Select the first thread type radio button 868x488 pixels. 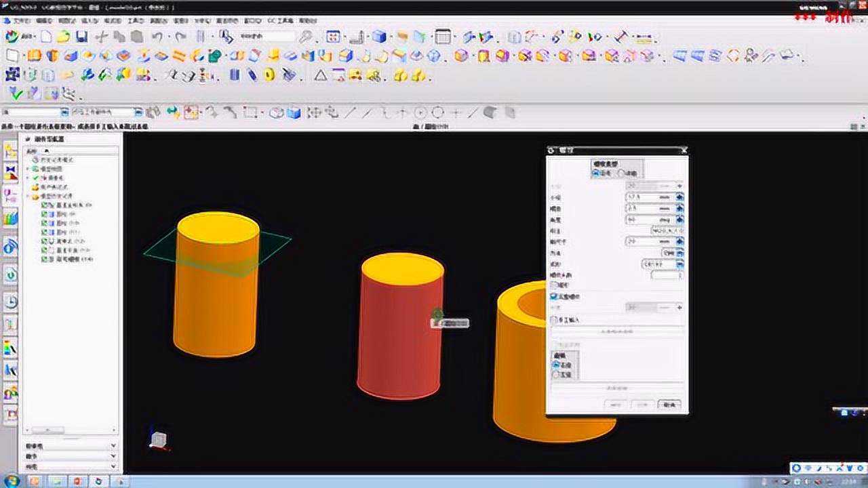click(x=595, y=174)
